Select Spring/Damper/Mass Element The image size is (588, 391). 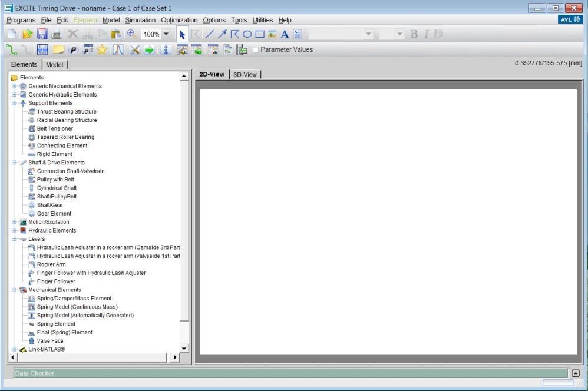74,299
